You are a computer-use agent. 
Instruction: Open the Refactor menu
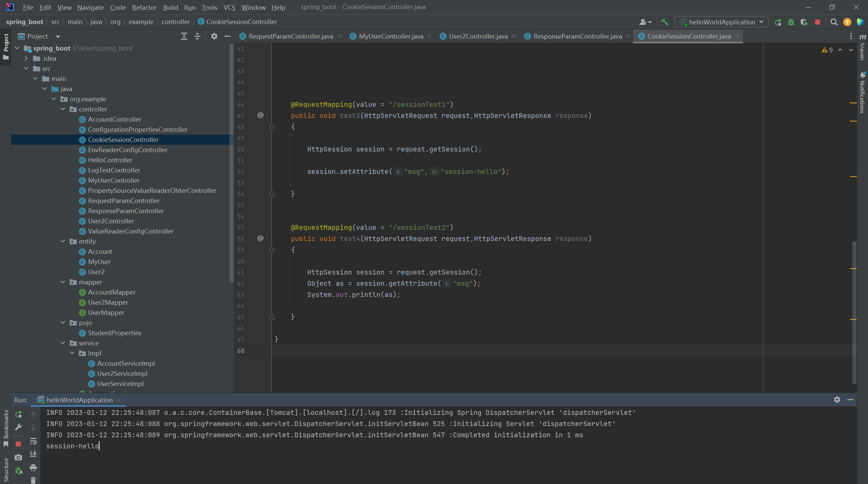(144, 7)
